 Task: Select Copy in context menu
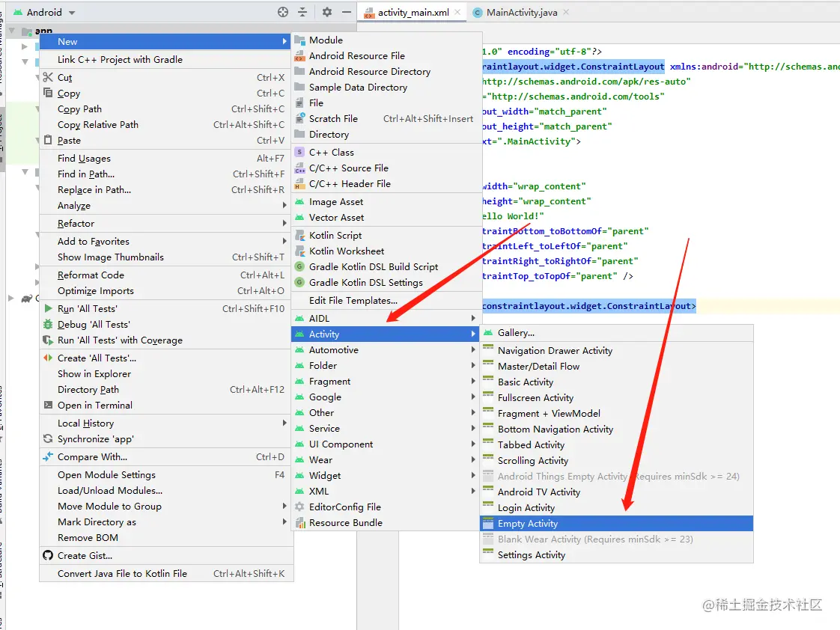coord(166,93)
